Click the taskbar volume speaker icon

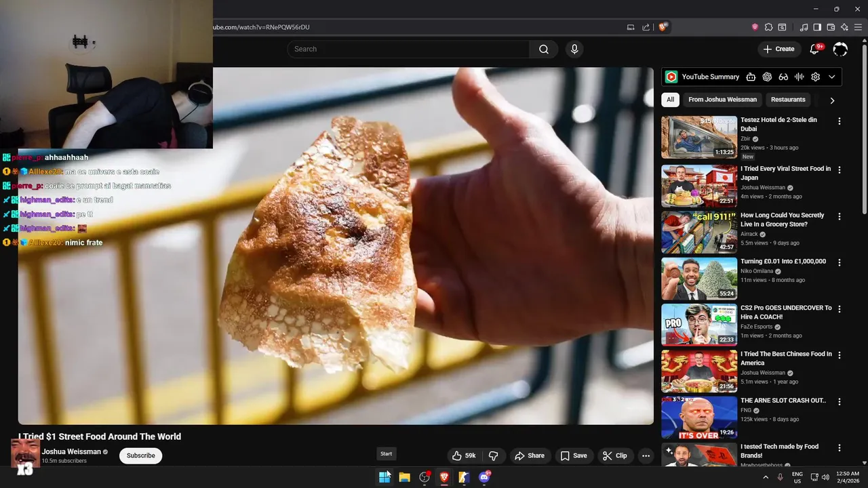click(825, 477)
